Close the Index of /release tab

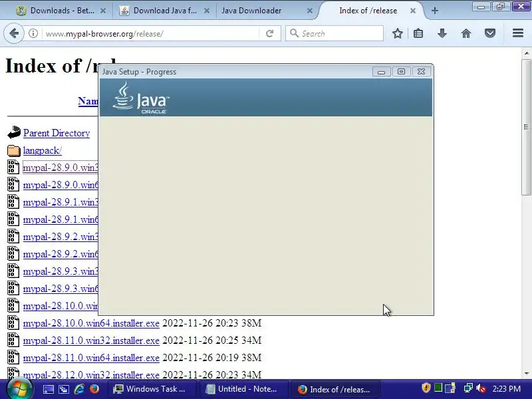click(412, 11)
